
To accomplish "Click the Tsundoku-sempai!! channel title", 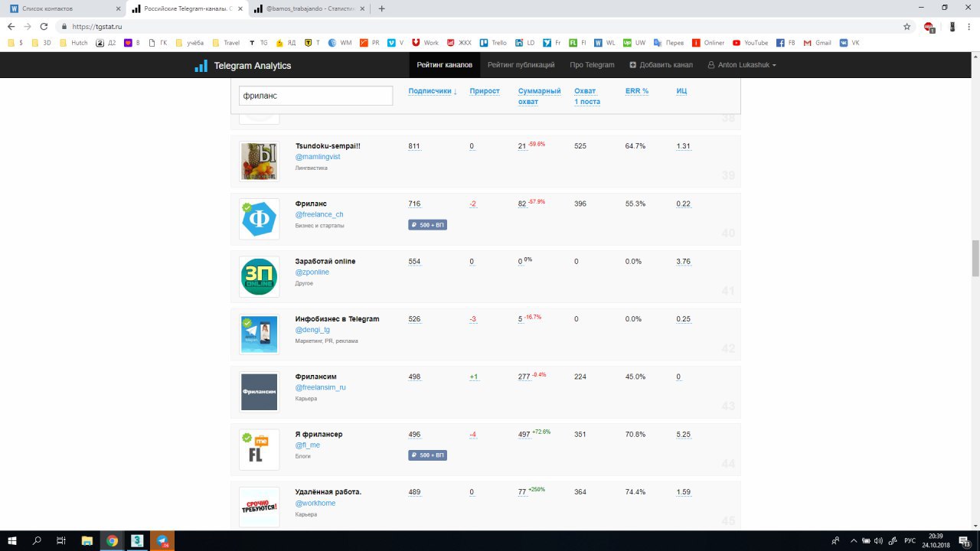I will (x=328, y=146).
